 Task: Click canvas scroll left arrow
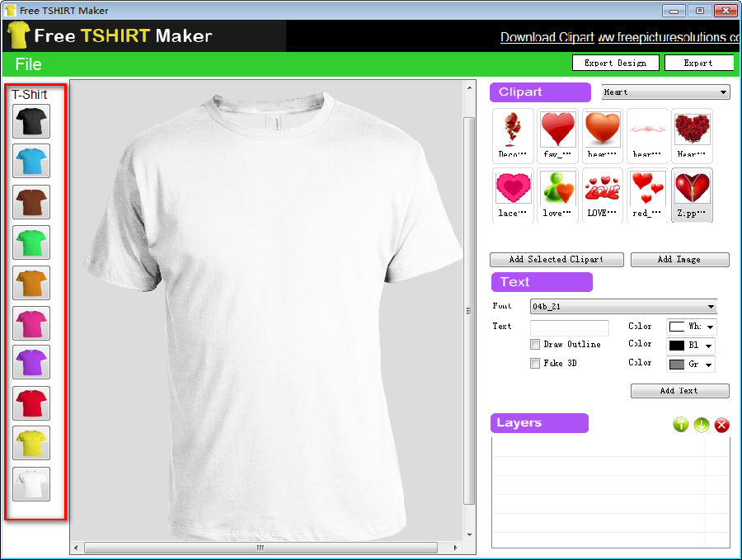click(76, 548)
